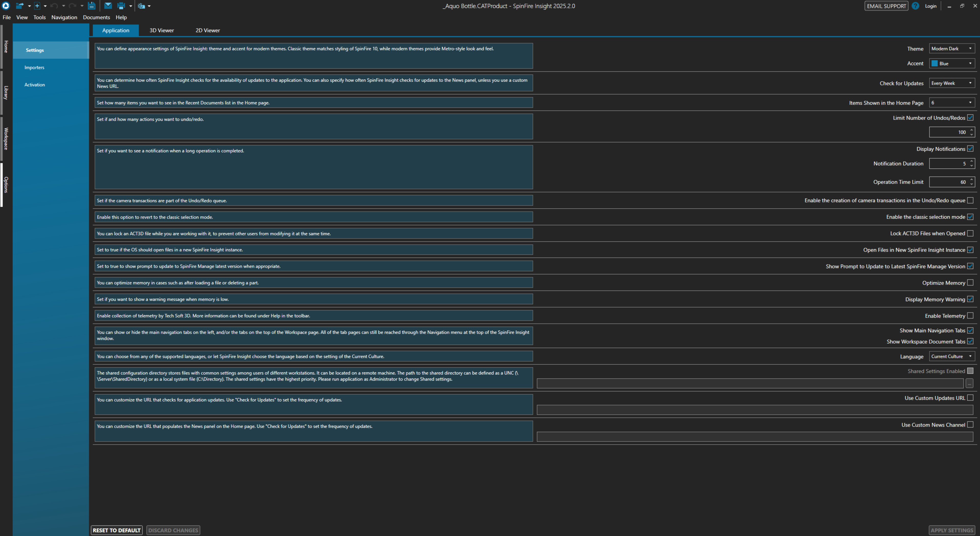Click the open file folder icon
This screenshot has height=536, width=980.
pos(19,6)
